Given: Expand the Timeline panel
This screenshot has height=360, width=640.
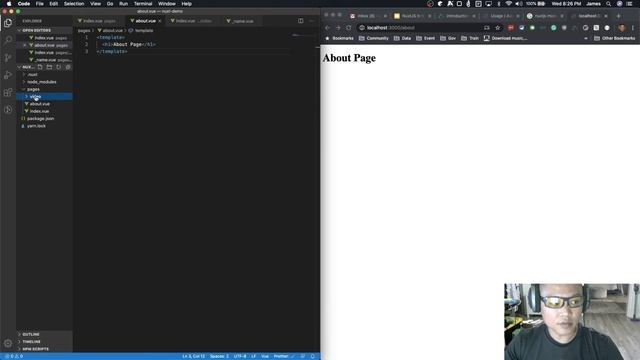Looking at the screenshot, I should (x=31, y=342).
